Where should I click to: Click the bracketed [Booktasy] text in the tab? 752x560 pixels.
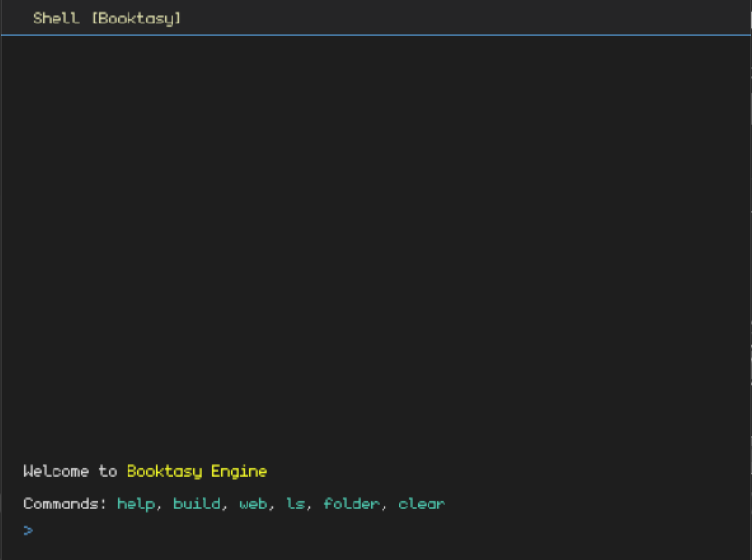(136, 19)
